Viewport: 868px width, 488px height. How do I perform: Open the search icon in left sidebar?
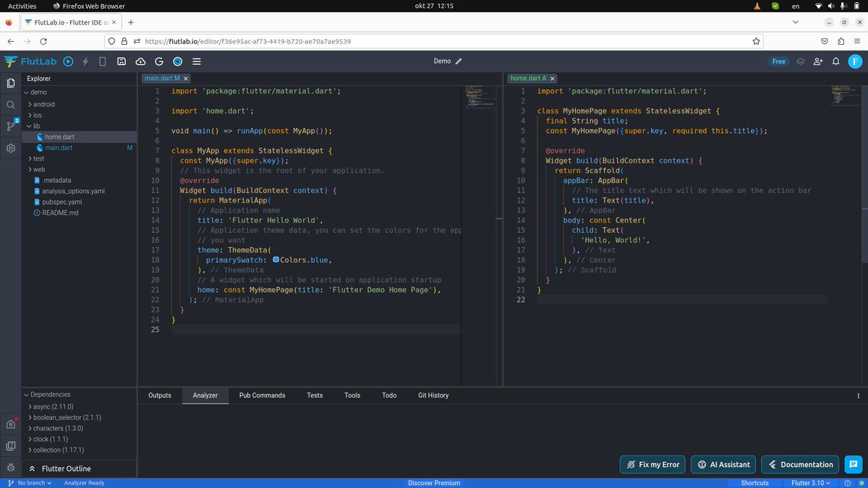pyautogui.click(x=11, y=105)
